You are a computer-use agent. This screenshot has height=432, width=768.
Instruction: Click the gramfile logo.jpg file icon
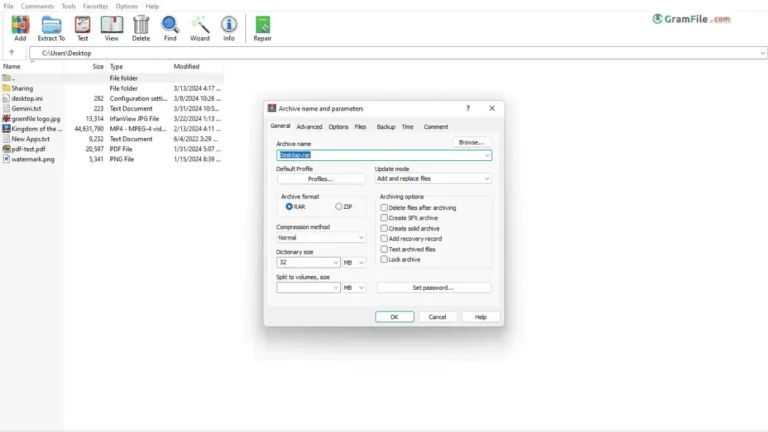(x=6, y=119)
